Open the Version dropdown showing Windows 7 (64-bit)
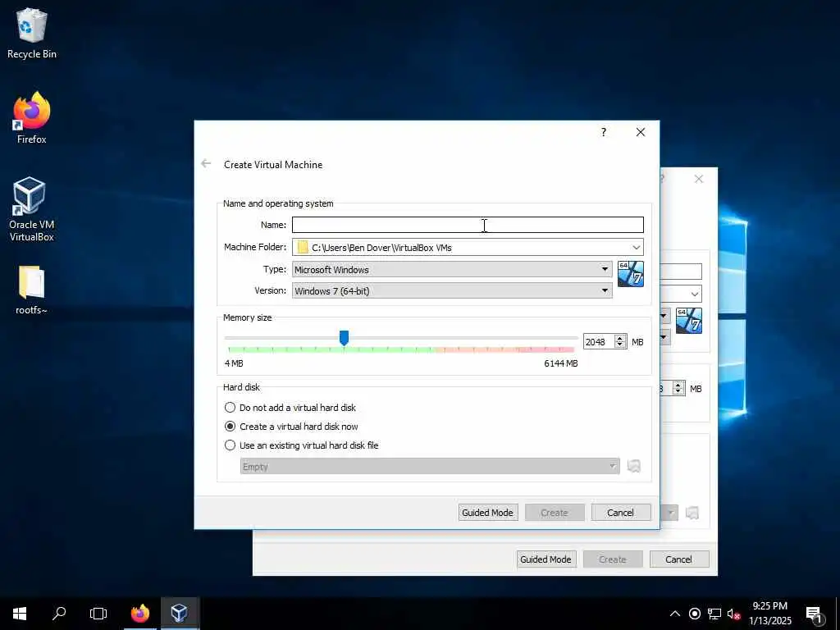Viewport: 840px width, 630px height. click(x=452, y=291)
